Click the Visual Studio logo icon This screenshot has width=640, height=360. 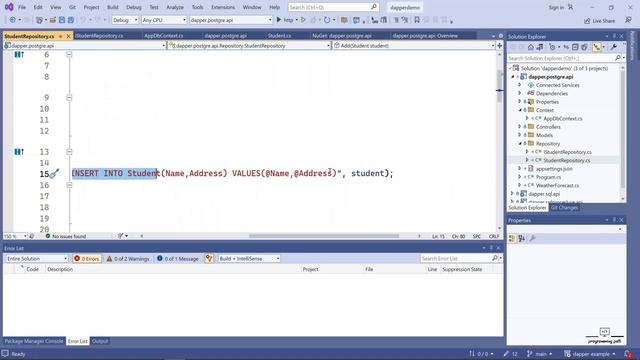[x=9, y=7]
